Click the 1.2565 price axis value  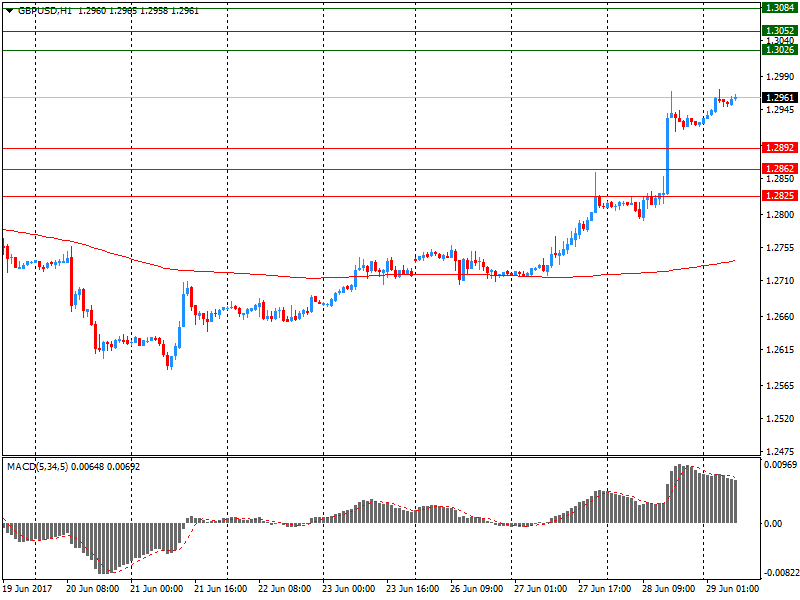pyautogui.click(x=780, y=386)
